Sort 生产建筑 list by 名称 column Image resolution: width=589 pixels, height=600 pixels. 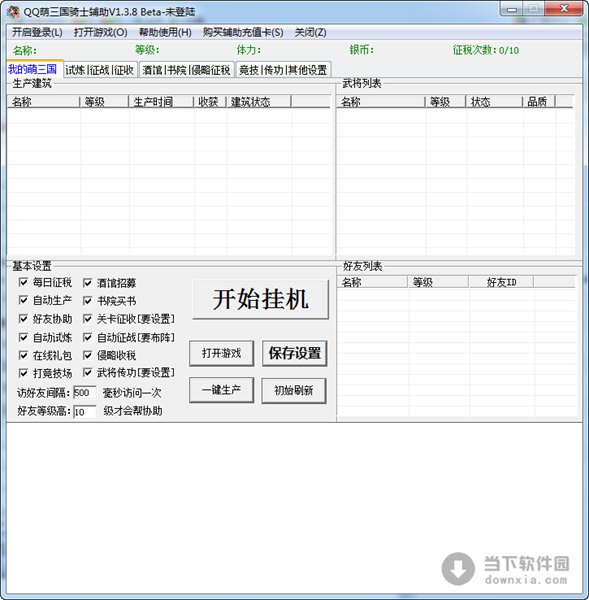[43, 102]
